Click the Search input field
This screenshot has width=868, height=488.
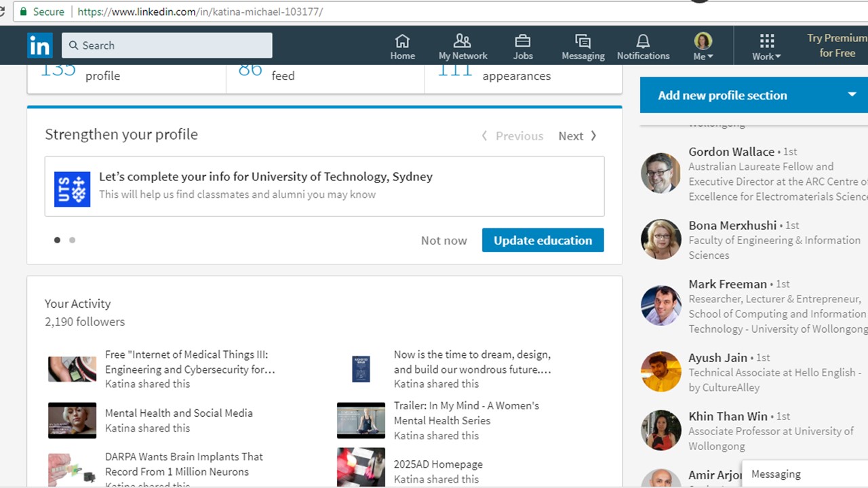(167, 45)
